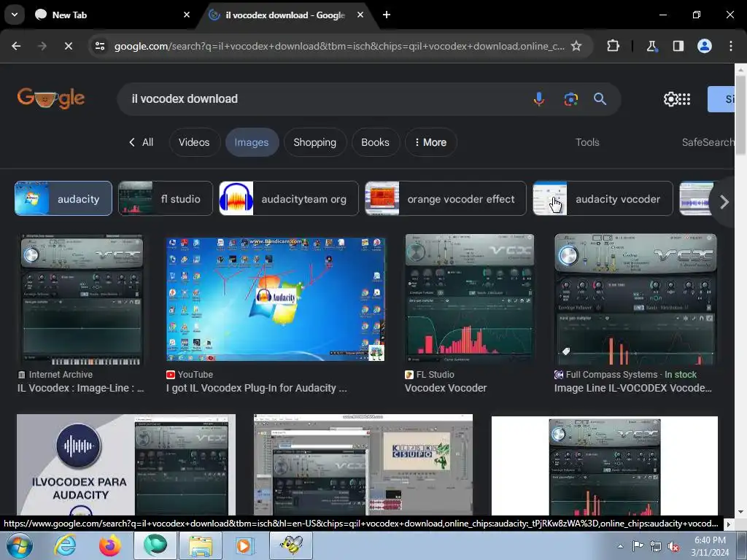Open site information icon in address bar
Viewport: 747px width, 560px height.
click(x=100, y=46)
